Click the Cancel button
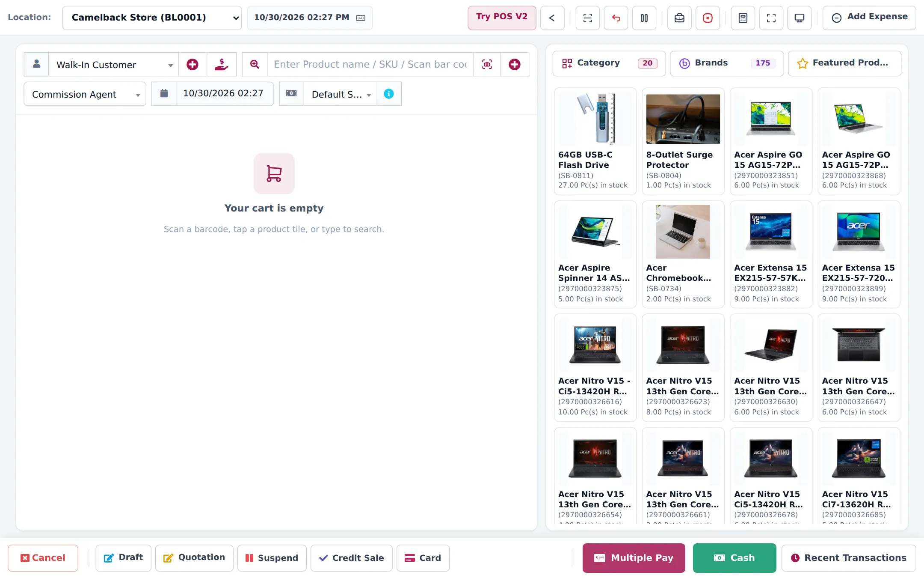924x578 pixels. [43, 558]
